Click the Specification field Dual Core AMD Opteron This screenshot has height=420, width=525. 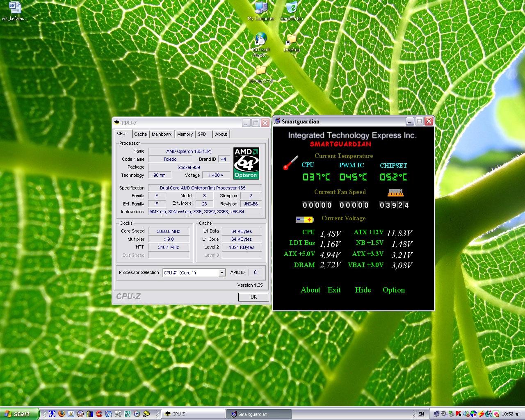(205, 188)
